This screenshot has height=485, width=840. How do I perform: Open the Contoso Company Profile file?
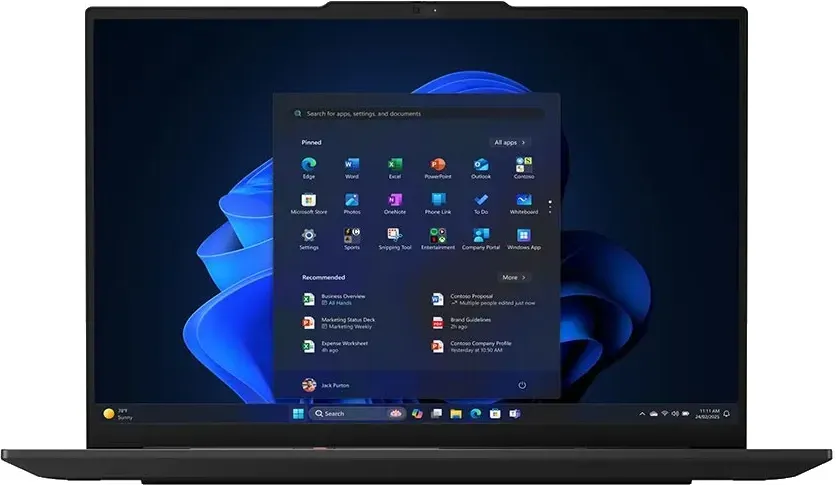point(471,346)
